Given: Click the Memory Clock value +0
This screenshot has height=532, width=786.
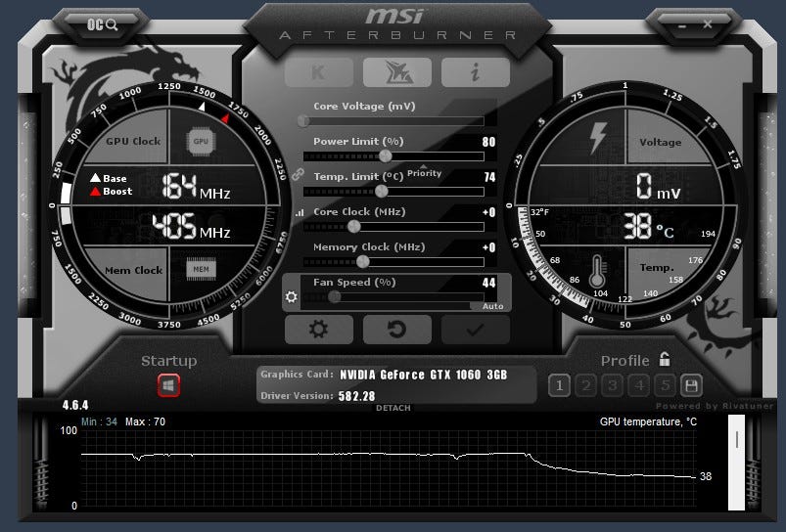Looking at the screenshot, I should tap(488, 247).
